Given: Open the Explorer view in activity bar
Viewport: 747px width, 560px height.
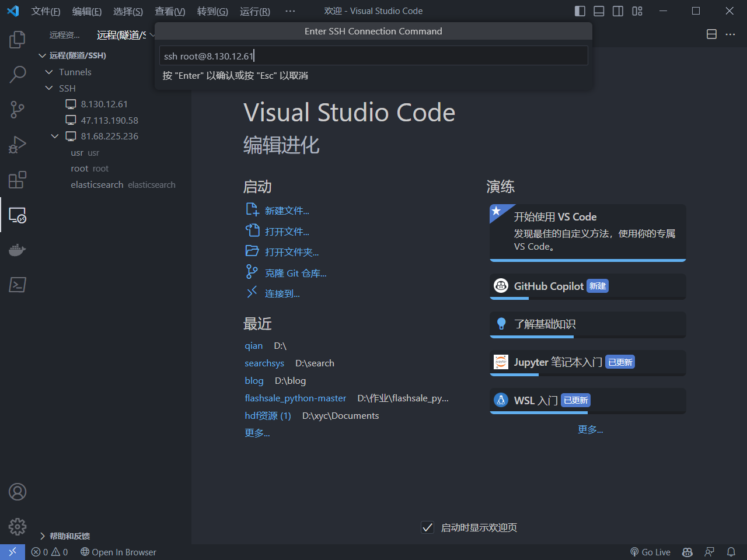Looking at the screenshot, I should coord(18,40).
